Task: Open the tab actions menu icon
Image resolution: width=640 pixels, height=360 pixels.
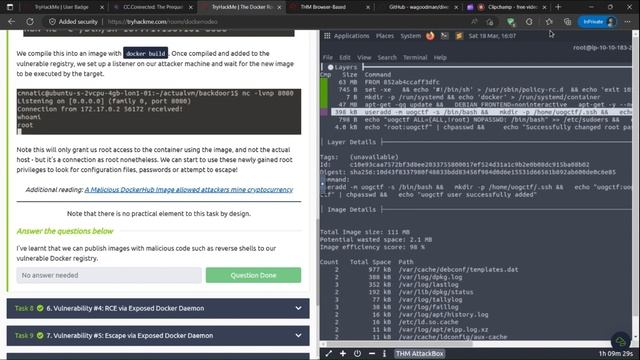Action: point(10,7)
